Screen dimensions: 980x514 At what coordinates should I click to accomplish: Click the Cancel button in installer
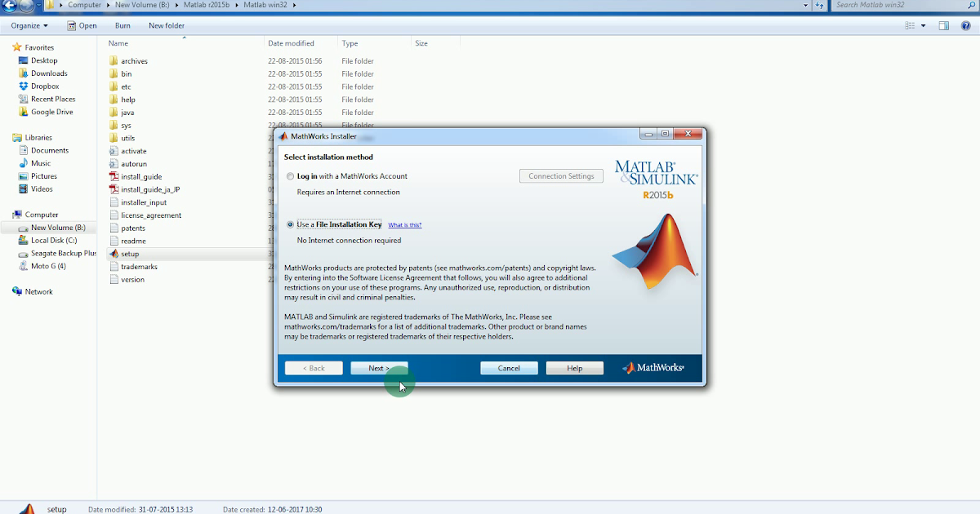509,368
